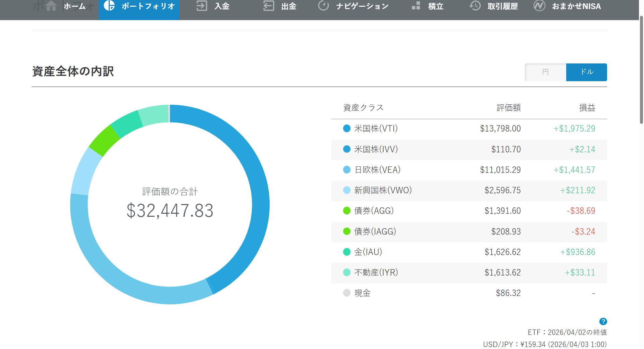Click the Omakase NISA logo icon
Screen dimensions: 644x349
tap(539, 6)
